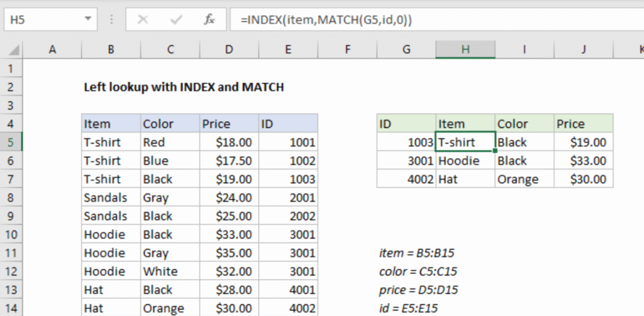The image size is (644, 316).
Task: Click the 'Item' header in cell B4
Action: pyautogui.click(x=111, y=124)
